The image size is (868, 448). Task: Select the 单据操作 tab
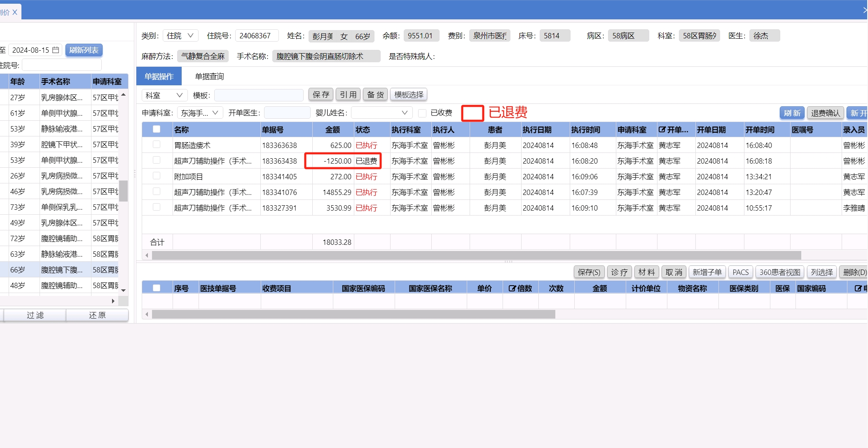pos(159,76)
